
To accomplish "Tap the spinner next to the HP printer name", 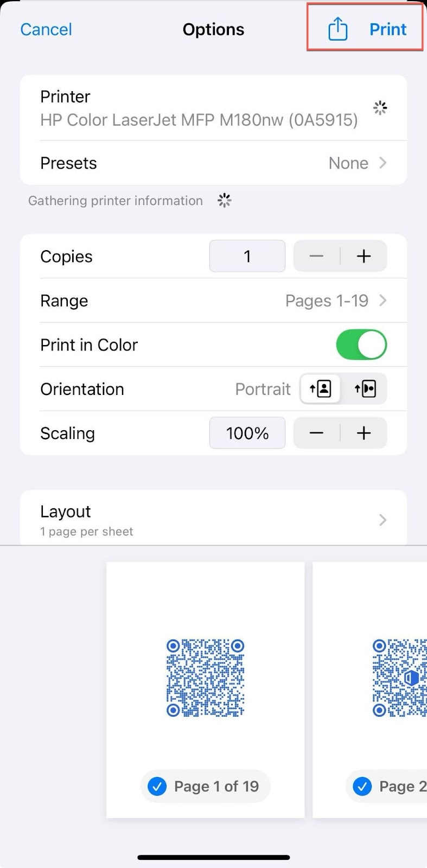I will pos(380,107).
